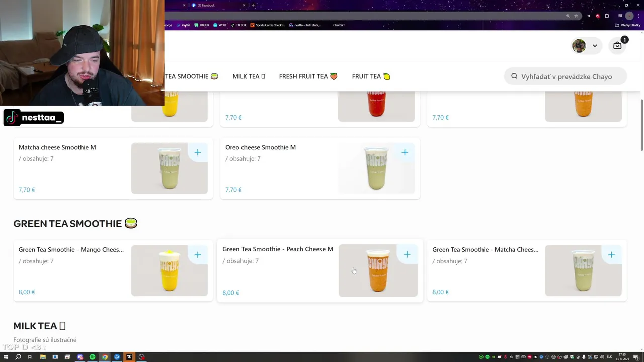Open the nestta - Kick Stats bookmark
This screenshot has width=644, height=362.
(305, 25)
